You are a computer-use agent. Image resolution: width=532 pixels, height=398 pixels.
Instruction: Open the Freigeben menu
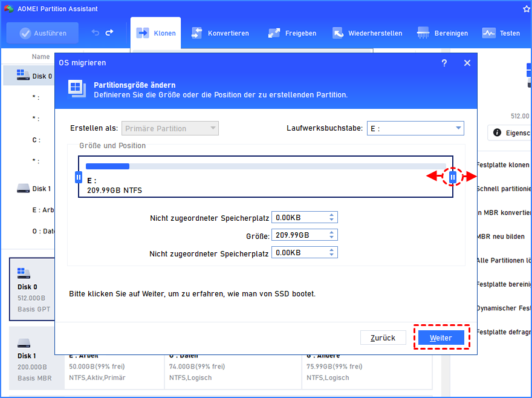coord(292,33)
